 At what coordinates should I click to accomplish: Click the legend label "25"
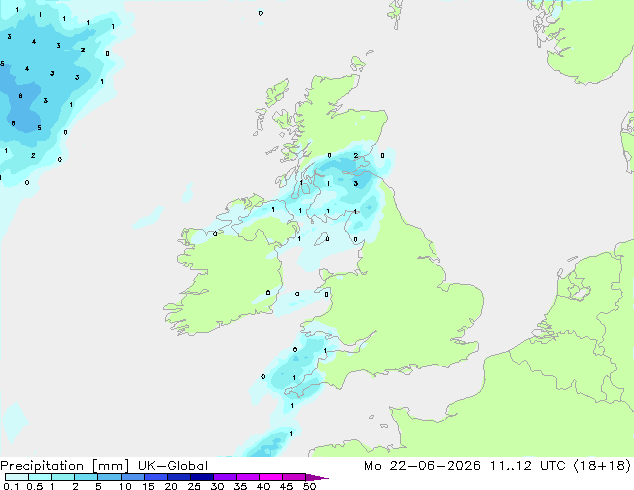pos(194,486)
